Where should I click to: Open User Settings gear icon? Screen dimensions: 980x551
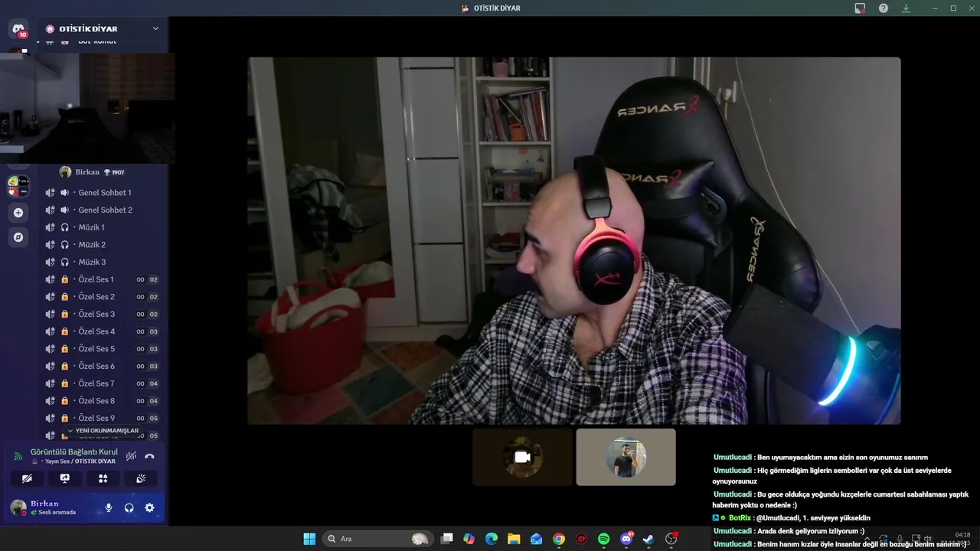point(149,507)
